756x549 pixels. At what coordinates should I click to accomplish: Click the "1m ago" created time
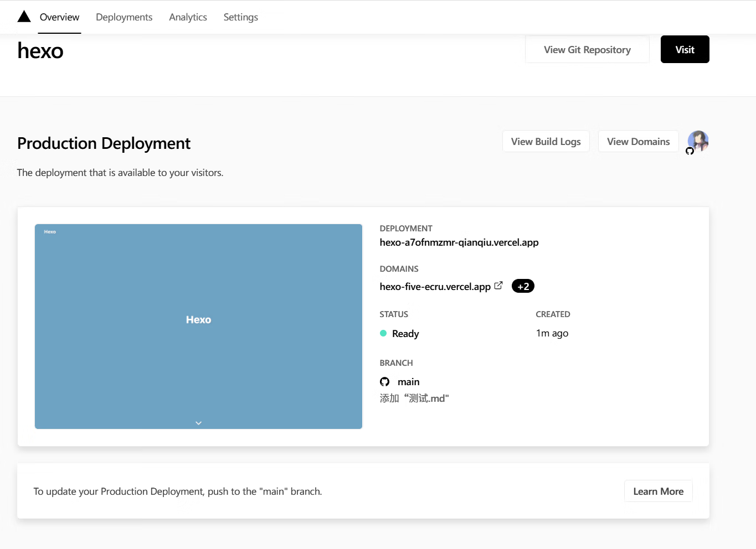552,333
